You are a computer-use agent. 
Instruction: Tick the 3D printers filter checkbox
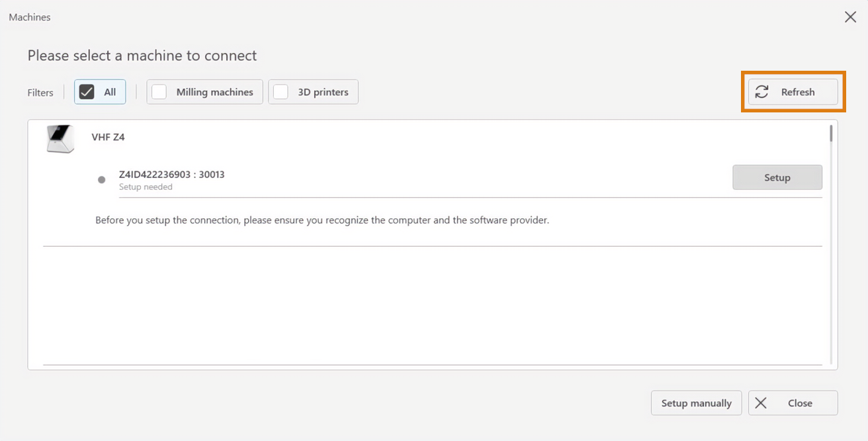tap(281, 92)
